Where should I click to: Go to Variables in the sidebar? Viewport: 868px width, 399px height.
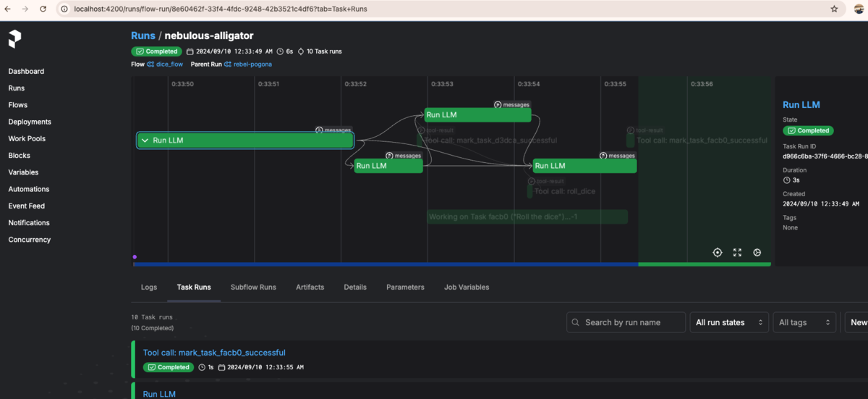24,172
